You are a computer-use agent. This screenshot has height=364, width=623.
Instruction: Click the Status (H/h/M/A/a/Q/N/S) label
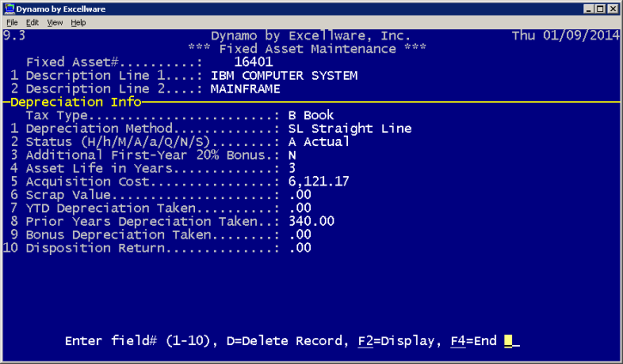pos(153,142)
